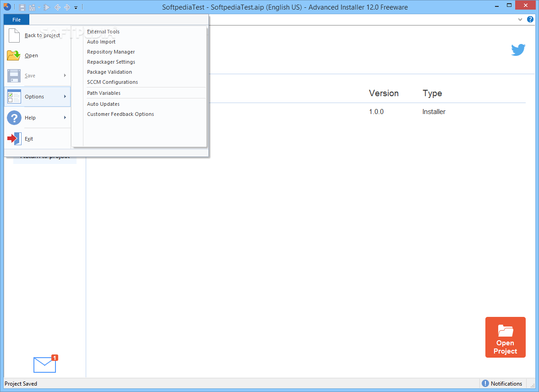Click the ribbon collapse chevron at top right
Viewport: 539px width, 392px height.
point(520,20)
